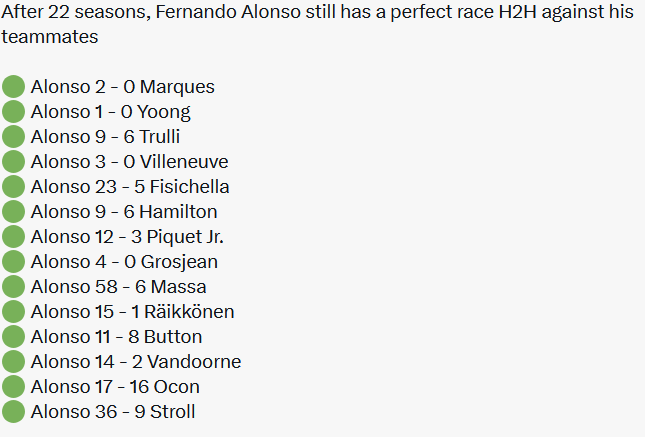Select the green dot beside Fisichella
645x437 pixels.
(13, 186)
